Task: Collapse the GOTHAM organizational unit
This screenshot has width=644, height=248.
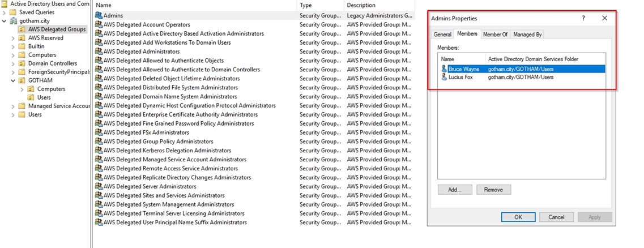Action: [13, 80]
